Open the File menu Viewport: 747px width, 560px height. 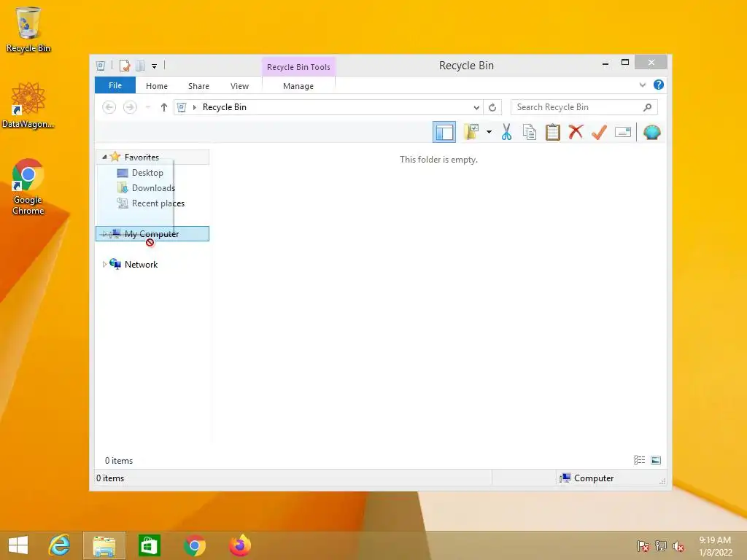click(x=115, y=85)
